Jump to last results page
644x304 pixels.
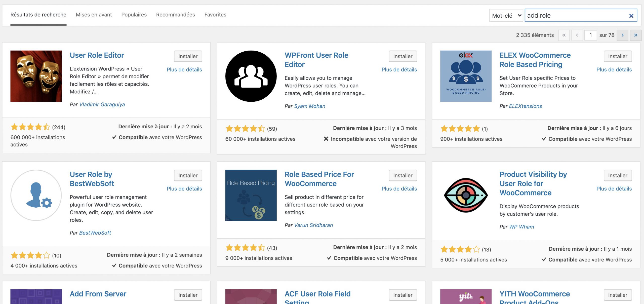(635, 35)
